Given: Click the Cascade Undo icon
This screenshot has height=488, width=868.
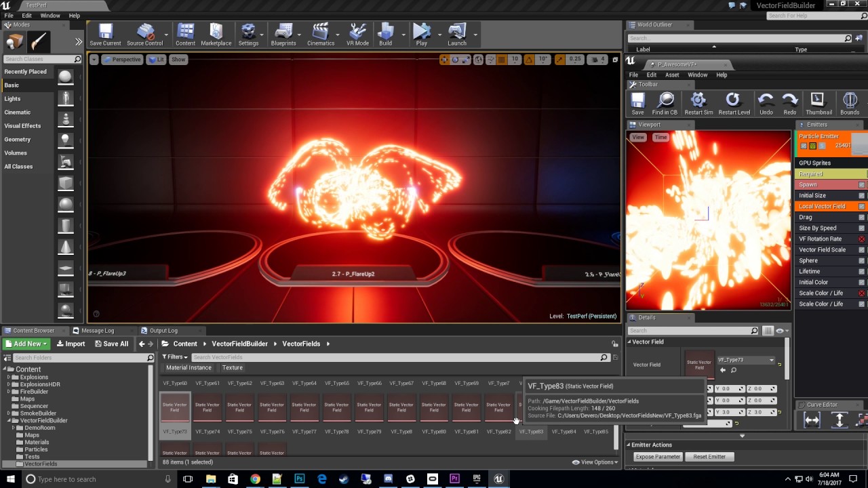Looking at the screenshot, I should tap(766, 104).
